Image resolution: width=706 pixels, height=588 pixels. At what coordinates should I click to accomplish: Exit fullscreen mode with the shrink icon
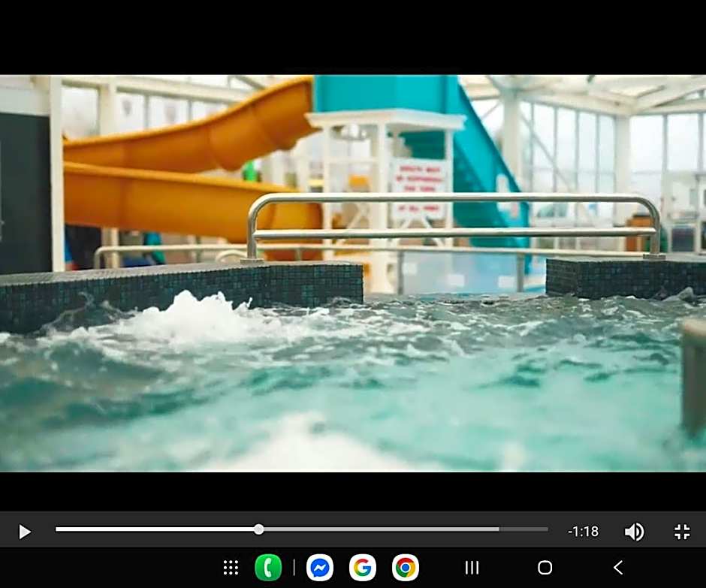click(x=681, y=532)
